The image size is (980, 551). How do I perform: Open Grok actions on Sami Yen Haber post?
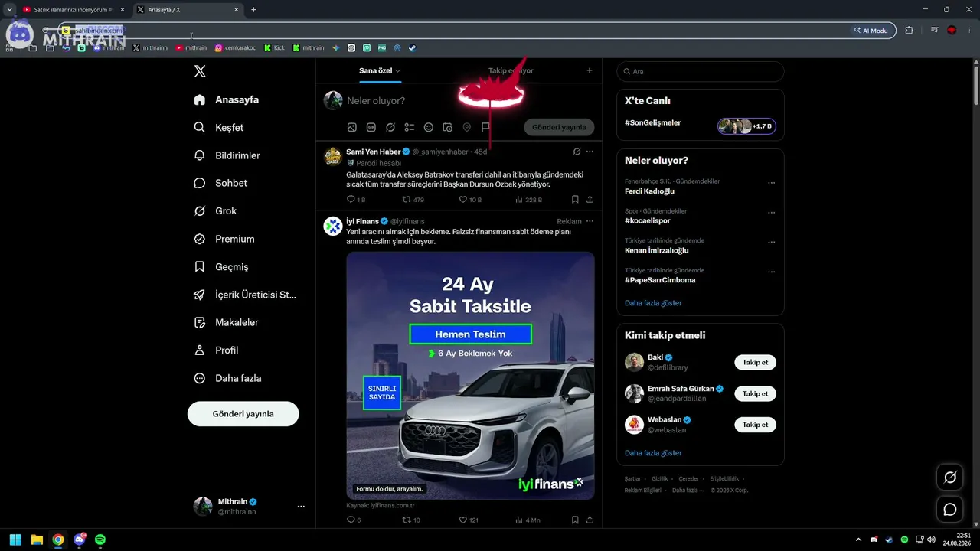(x=577, y=152)
